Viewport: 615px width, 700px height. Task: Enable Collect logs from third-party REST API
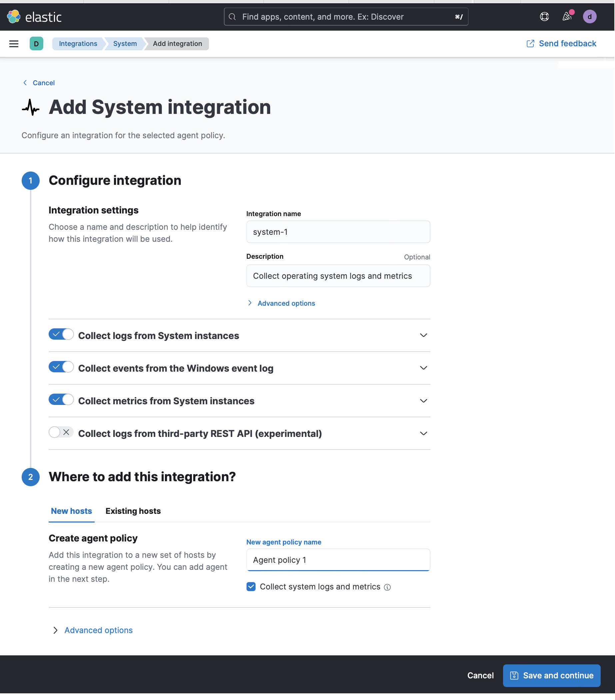(x=61, y=433)
